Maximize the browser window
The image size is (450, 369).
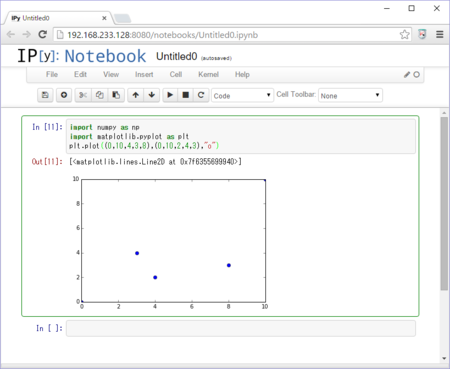pyautogui.click(x=412, y=8)
